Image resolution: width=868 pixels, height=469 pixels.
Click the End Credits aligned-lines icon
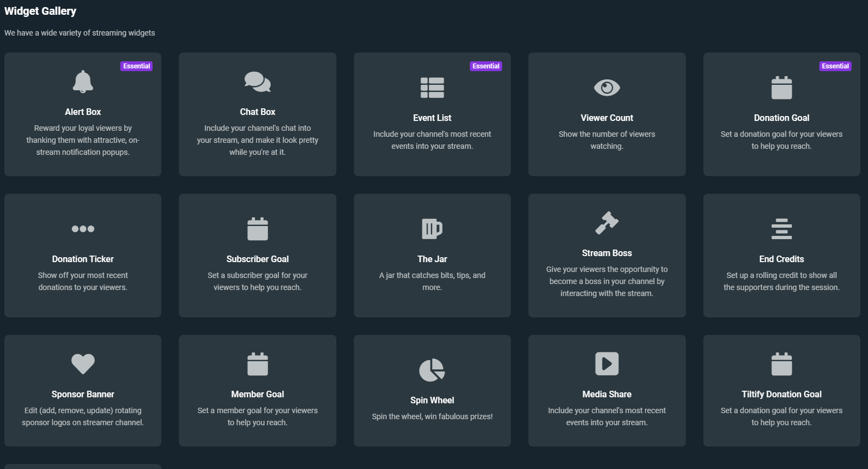click(x=782, y=229)
